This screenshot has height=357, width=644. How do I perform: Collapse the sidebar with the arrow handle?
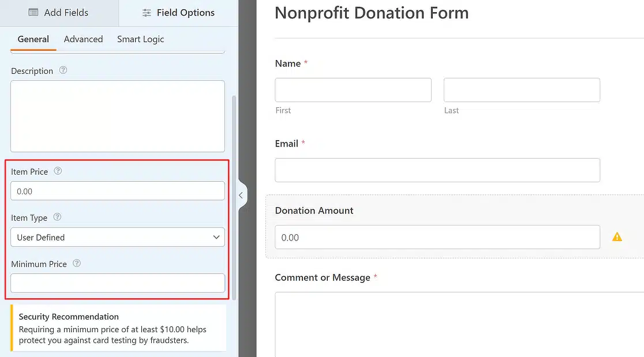[x=241, y=196]
